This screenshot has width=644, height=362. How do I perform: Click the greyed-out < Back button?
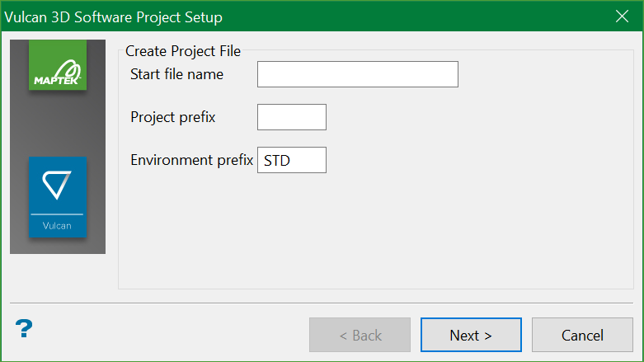tap(360, 335)
